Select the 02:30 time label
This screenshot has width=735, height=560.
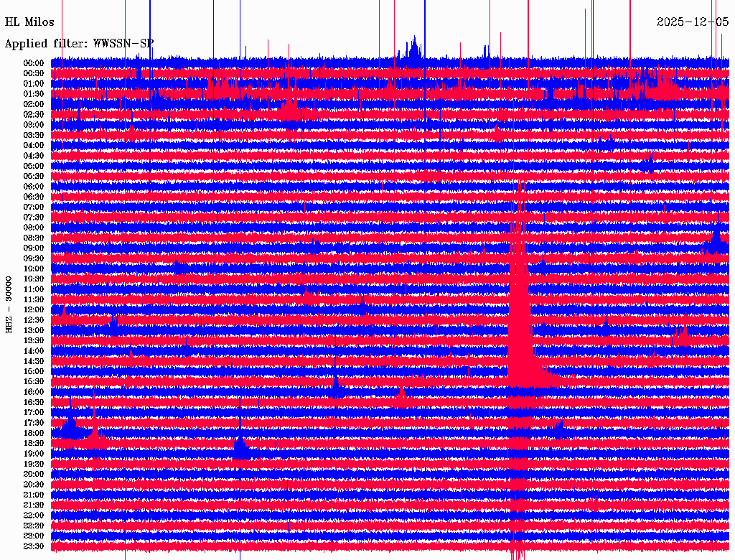(x=34, y=114)
